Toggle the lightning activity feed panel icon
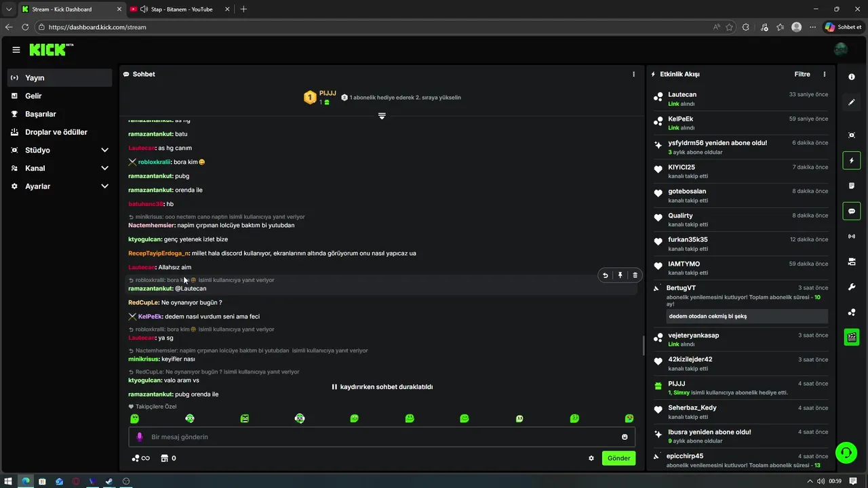The height and width of the screenshot is (488, 868). (x=852, y=161)
